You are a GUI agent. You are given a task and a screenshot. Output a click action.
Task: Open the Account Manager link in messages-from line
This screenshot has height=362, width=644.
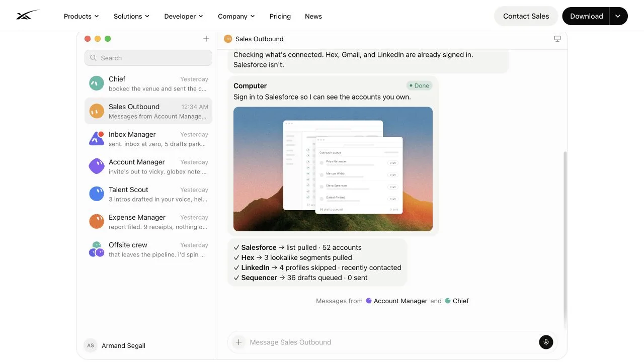click(396, 301)
